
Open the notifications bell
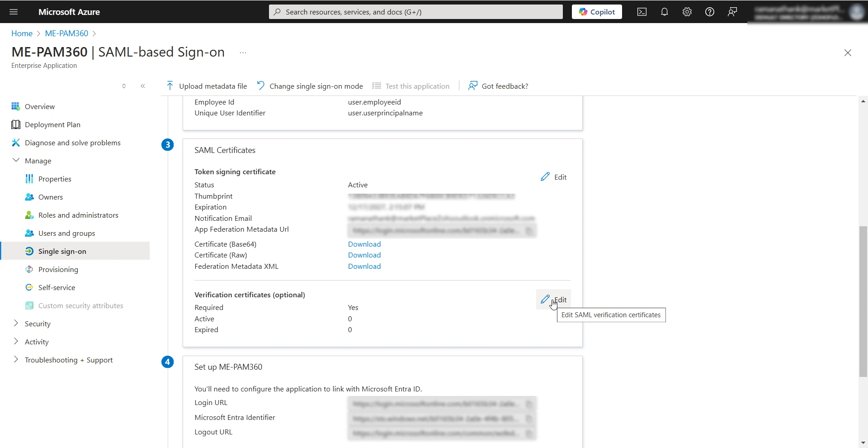pos(664,12)
